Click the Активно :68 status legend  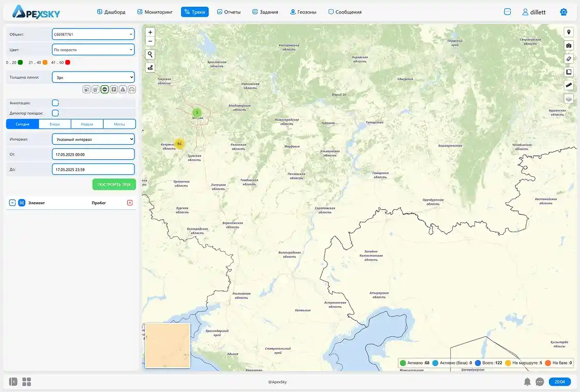pos(414,363)
